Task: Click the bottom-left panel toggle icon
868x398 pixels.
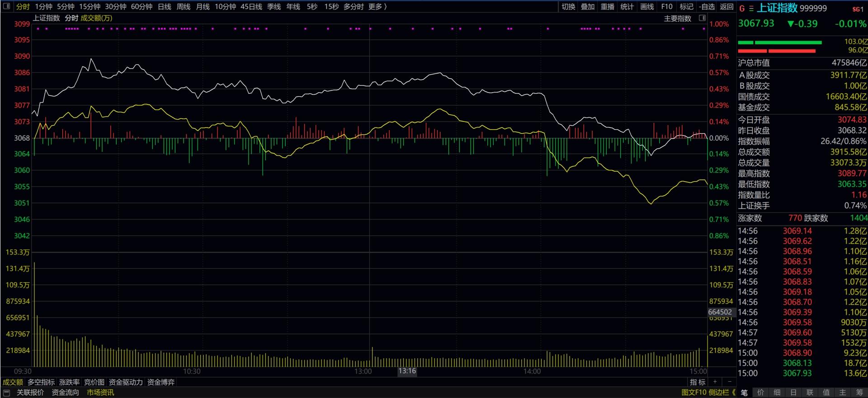Action: tap(6, 393)
